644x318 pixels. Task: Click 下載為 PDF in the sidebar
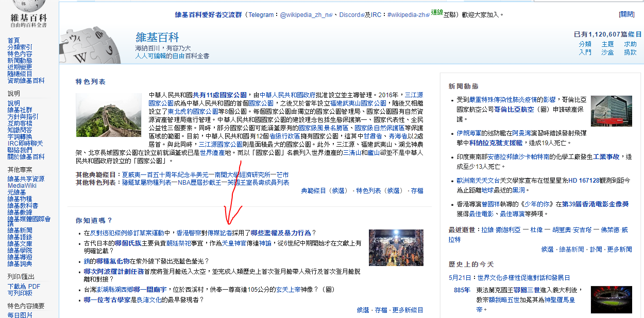(24, 287)
